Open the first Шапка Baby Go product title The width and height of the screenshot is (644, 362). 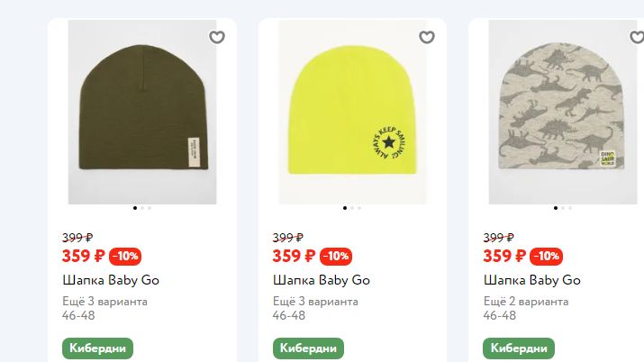click(x=111, y=280)
